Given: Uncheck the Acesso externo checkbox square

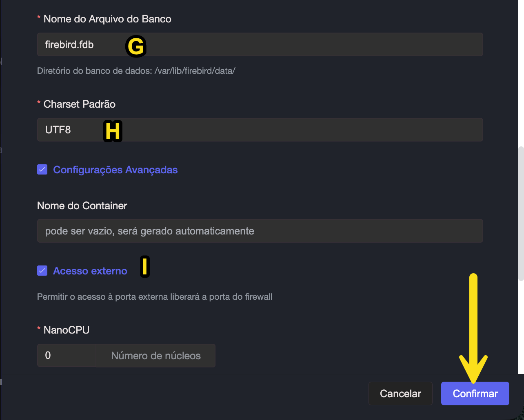Looking at the screenshot, I should click(x=42, y=271).
